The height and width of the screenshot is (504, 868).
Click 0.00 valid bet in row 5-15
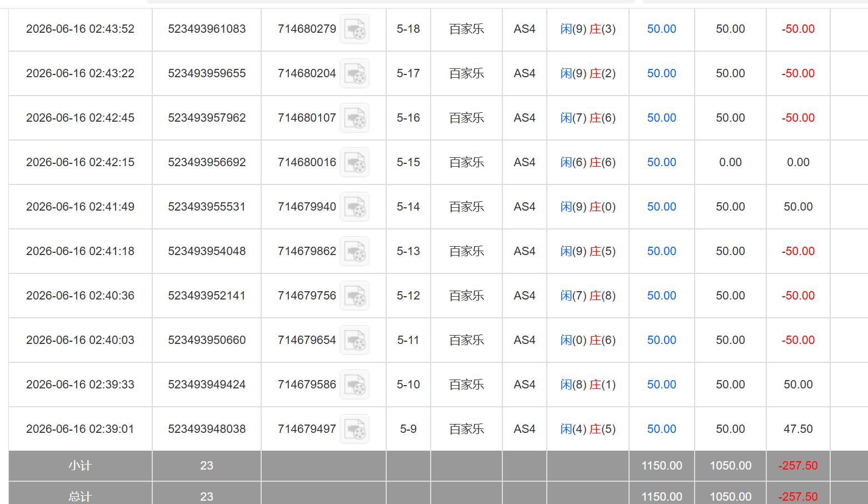click(730, 162)
